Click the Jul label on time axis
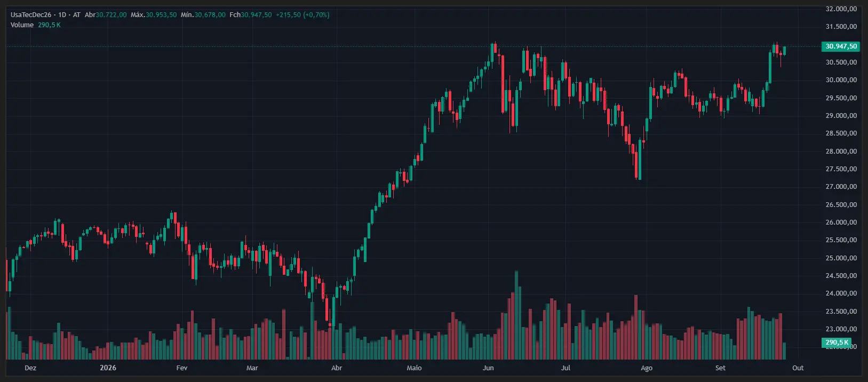The height and width of the screenshot is (382, 868). pos(566,368)
